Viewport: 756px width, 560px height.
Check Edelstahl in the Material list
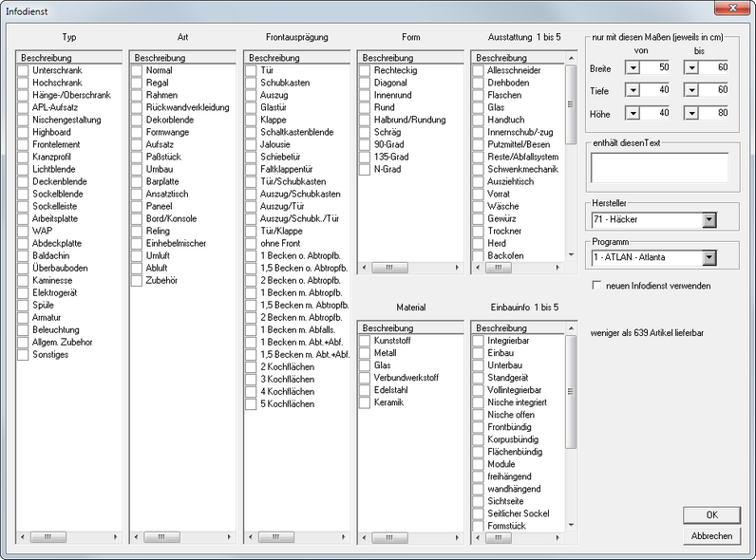pyautogui.click(x=366, y=390)
